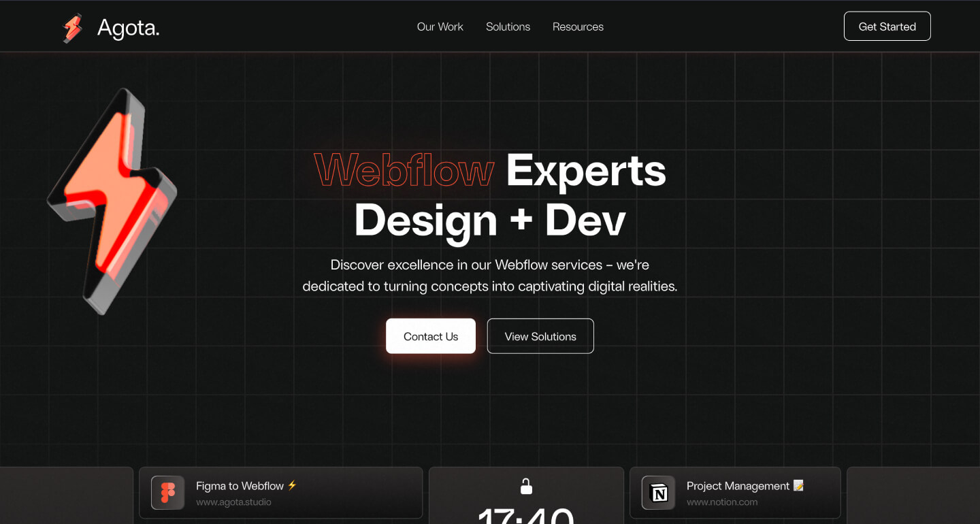Image resolution: width=980 pixels, height=524 pixels.
Task: Open the Our Work menu item
Action: [440, 27]
